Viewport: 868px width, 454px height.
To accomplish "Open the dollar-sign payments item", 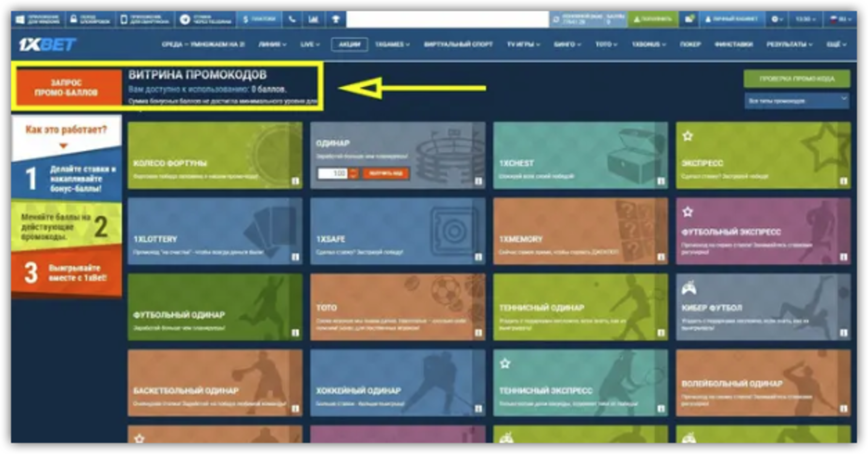I will coord(259,19).
